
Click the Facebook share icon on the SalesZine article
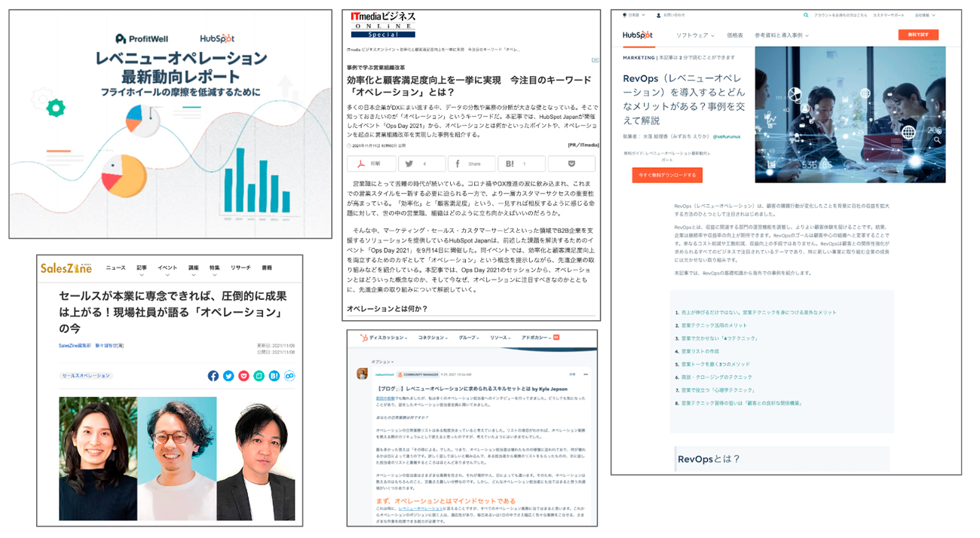[x=213, y=375]
